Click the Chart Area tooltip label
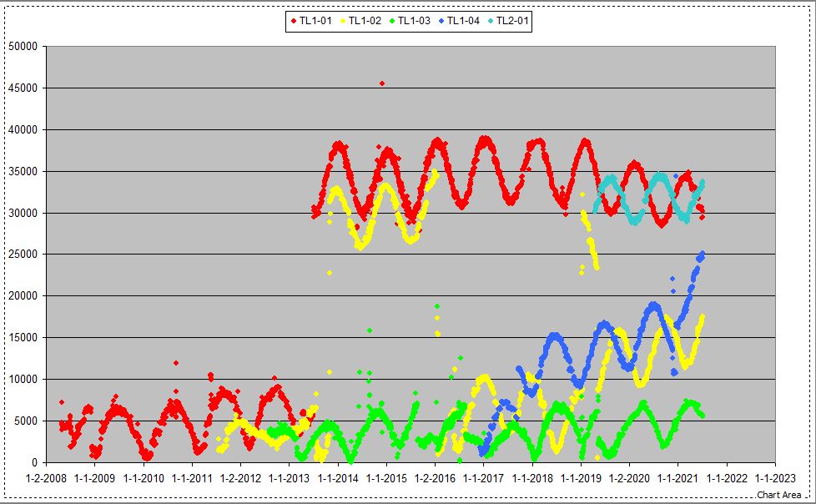 (x=779, y=495)
